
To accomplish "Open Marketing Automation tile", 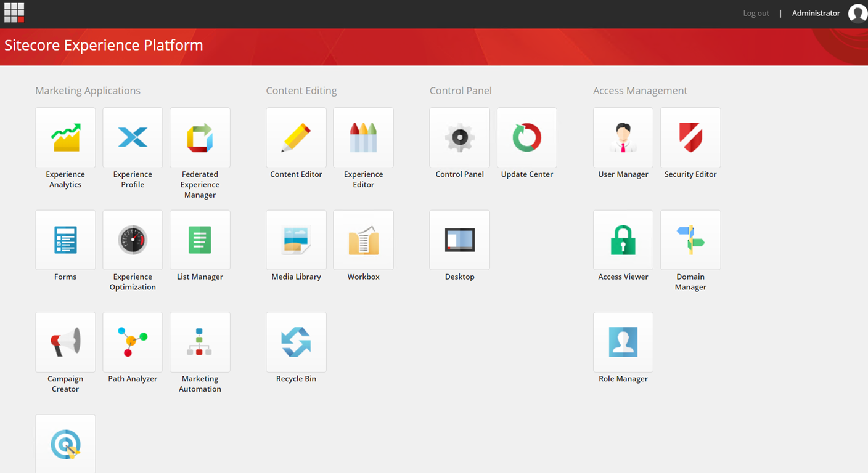I will [x=200, y=342].
